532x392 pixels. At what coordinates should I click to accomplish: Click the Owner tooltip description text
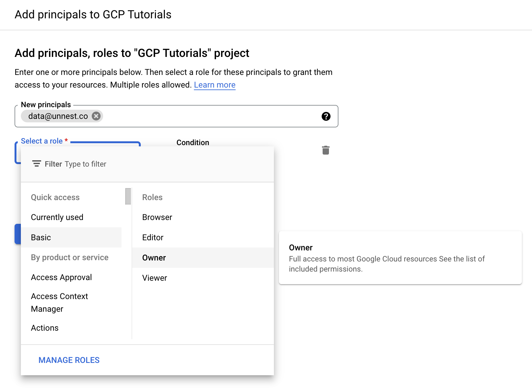[x=387, y=264]
